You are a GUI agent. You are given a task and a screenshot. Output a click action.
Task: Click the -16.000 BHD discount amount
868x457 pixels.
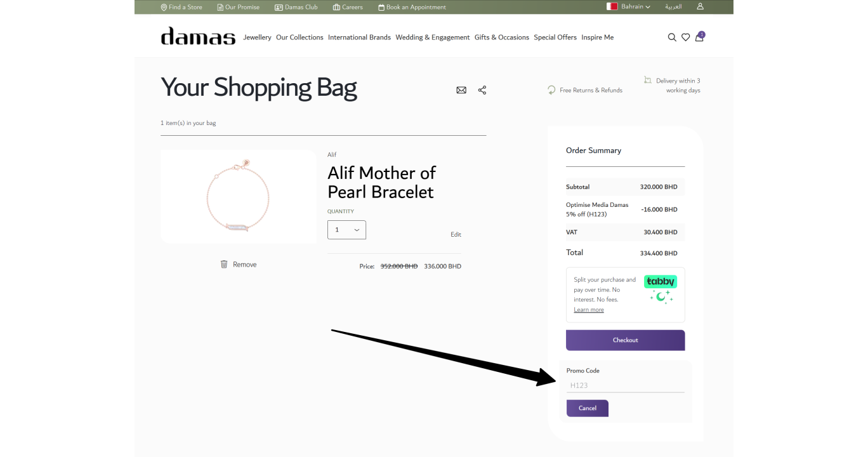pos(659,209)
